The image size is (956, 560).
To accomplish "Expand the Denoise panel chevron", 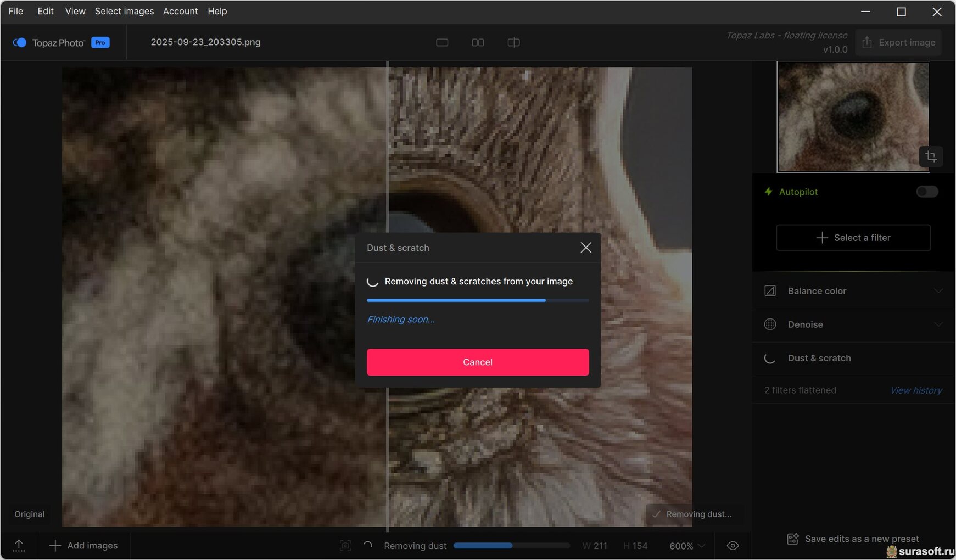I will click(x=938, y=324).
